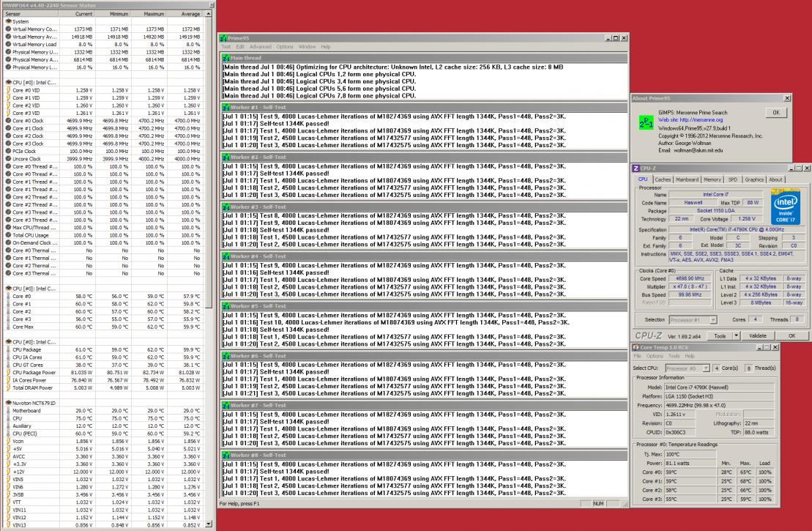Click the Core Speed value field in CPU-Z
The height and width of the screenshot is (531, 812).
[x=690, y=279]
